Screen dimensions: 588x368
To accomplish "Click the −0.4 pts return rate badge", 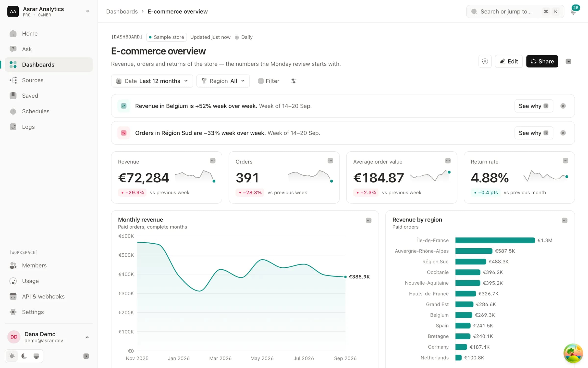I will (x=486, y=193).
